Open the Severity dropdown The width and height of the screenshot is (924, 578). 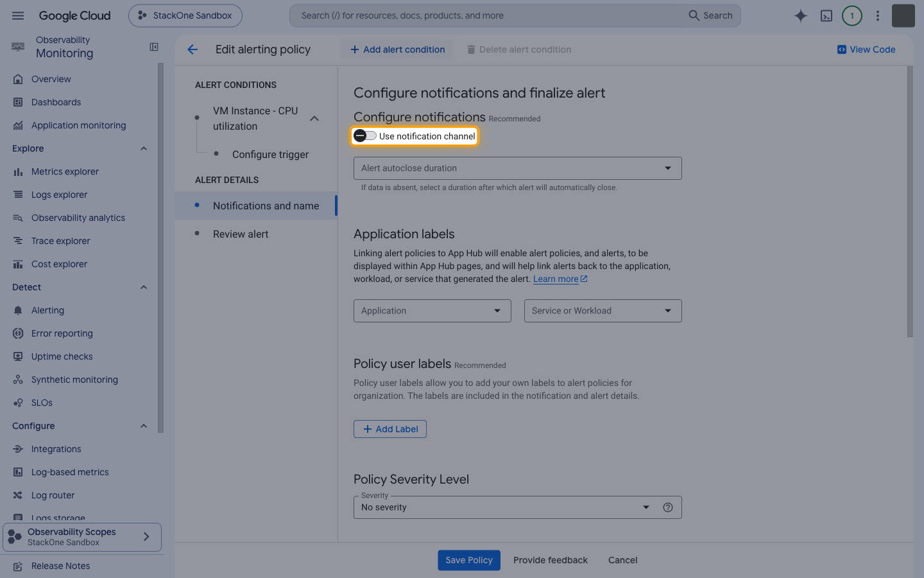pos(517,507)
